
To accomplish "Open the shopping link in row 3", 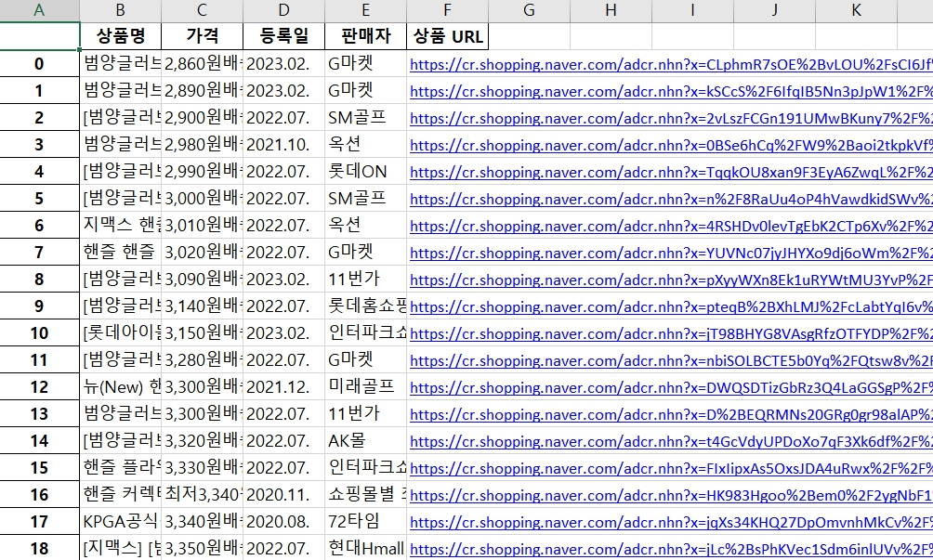I will tap(671, 145).
